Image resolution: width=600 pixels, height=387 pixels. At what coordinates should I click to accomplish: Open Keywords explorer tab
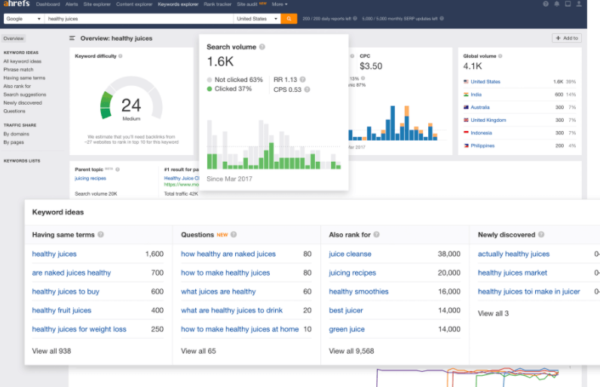(x=178, y=4)
